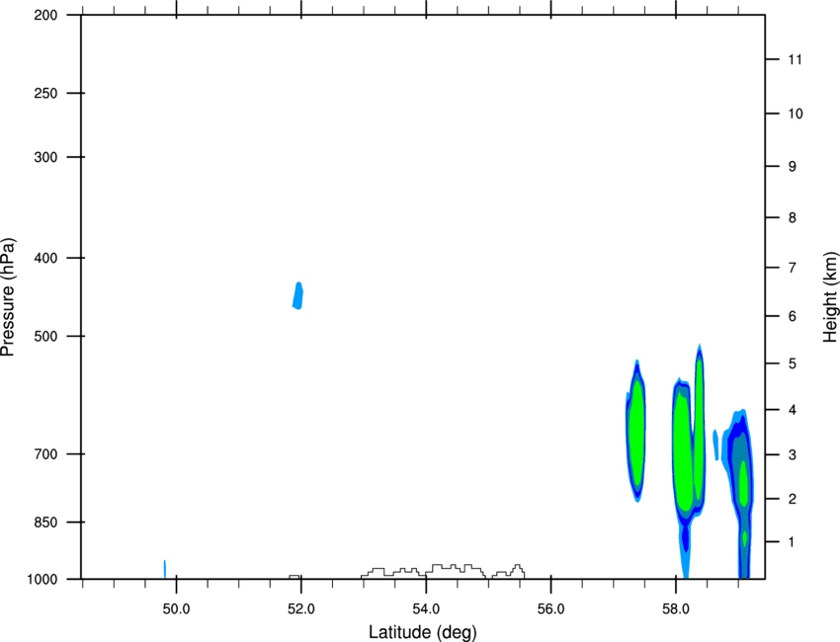Click the 4 km height tick label

coord(793,410)
